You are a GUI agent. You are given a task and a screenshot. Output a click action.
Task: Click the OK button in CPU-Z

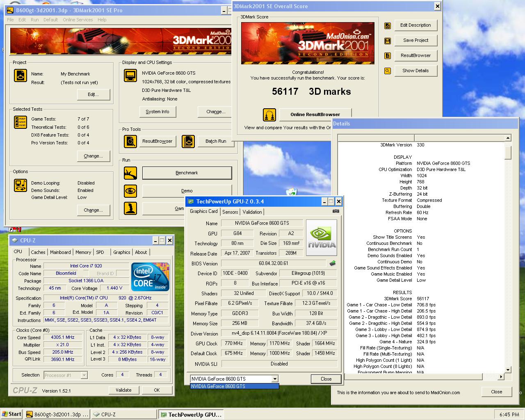coord(157,390)
